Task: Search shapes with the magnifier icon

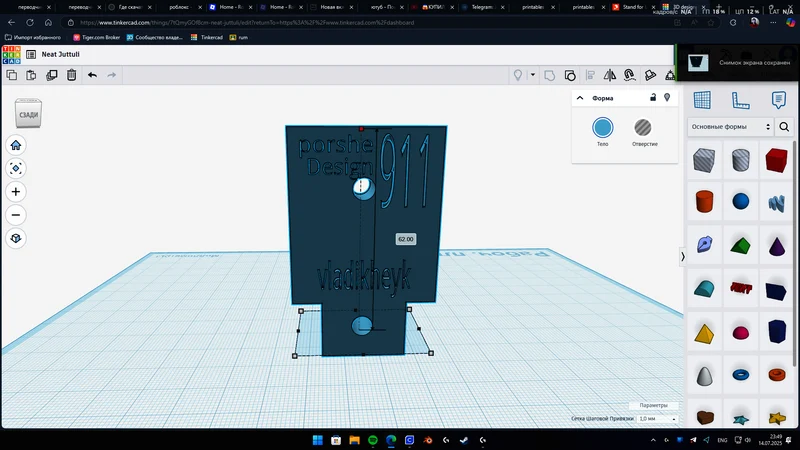Action: pyautogui.click(x=784, y=127)
